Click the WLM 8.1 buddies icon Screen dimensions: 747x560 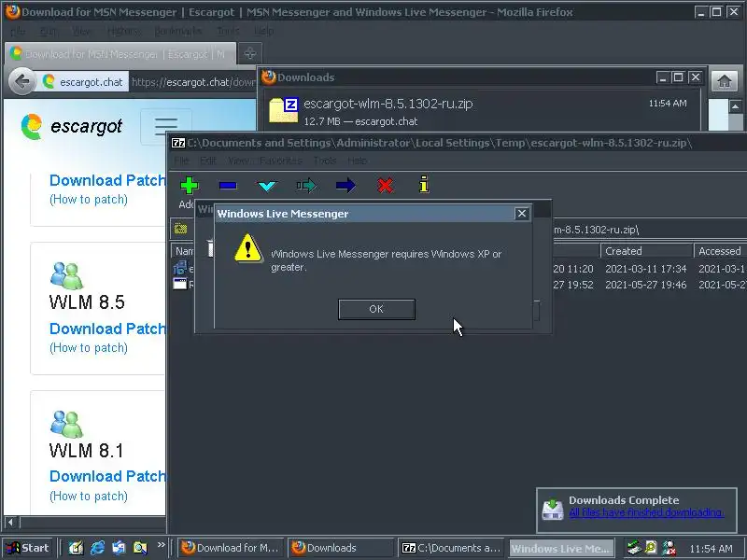pos(66,424)
